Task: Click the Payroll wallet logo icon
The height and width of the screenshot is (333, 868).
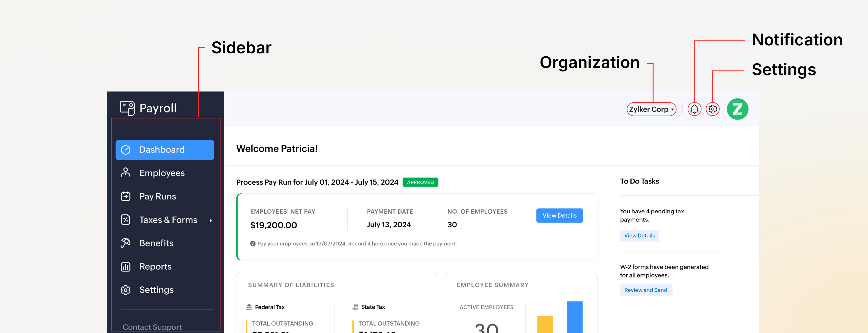Action: [127, 108]
